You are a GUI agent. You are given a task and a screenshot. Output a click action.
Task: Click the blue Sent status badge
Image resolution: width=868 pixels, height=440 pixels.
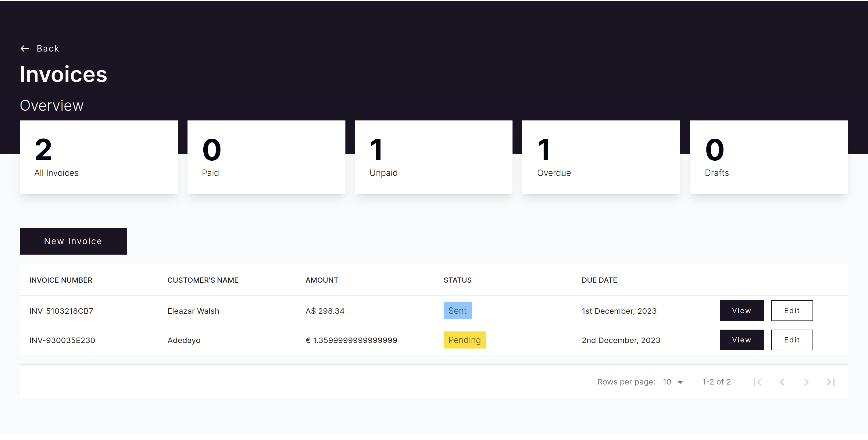pos(457,310)
